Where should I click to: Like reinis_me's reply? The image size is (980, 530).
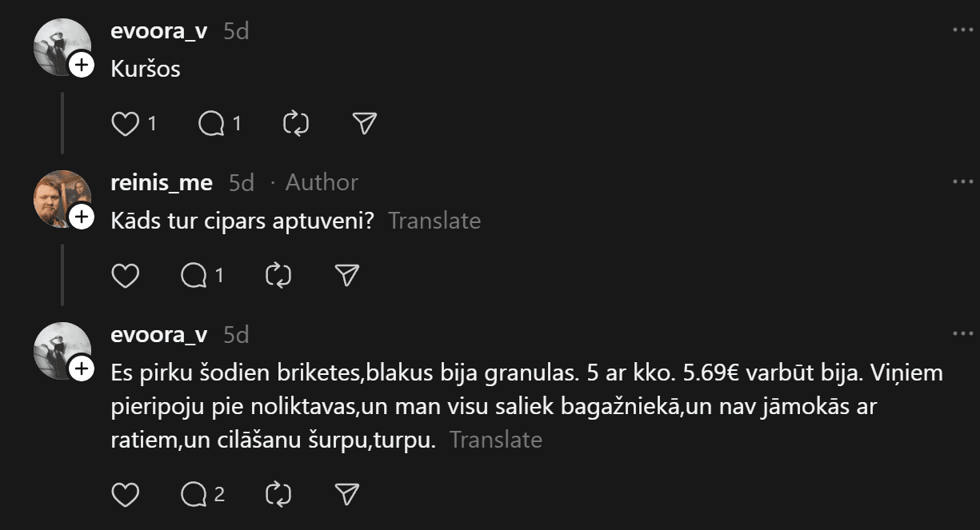[125, 276]
